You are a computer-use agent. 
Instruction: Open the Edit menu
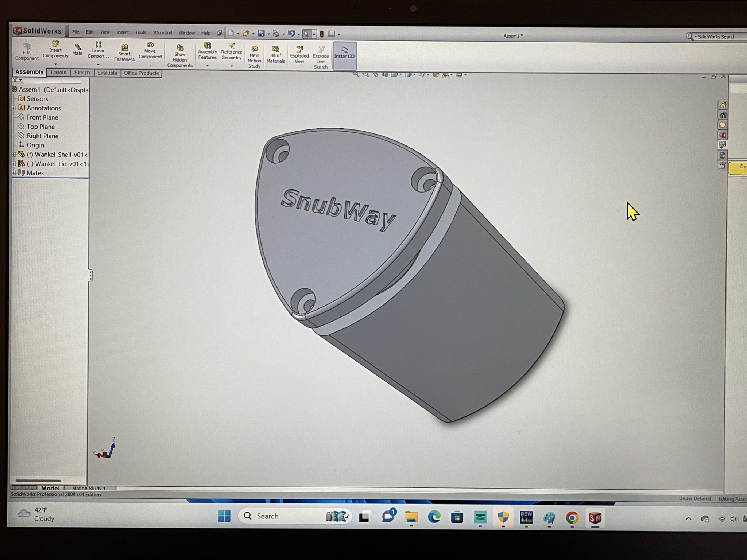[x=90, y=32]
